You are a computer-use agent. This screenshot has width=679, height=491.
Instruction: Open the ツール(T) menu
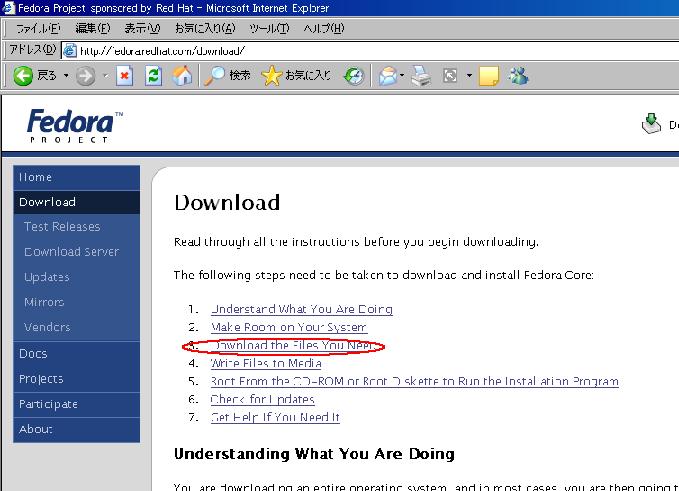click(x=269, y=29)
